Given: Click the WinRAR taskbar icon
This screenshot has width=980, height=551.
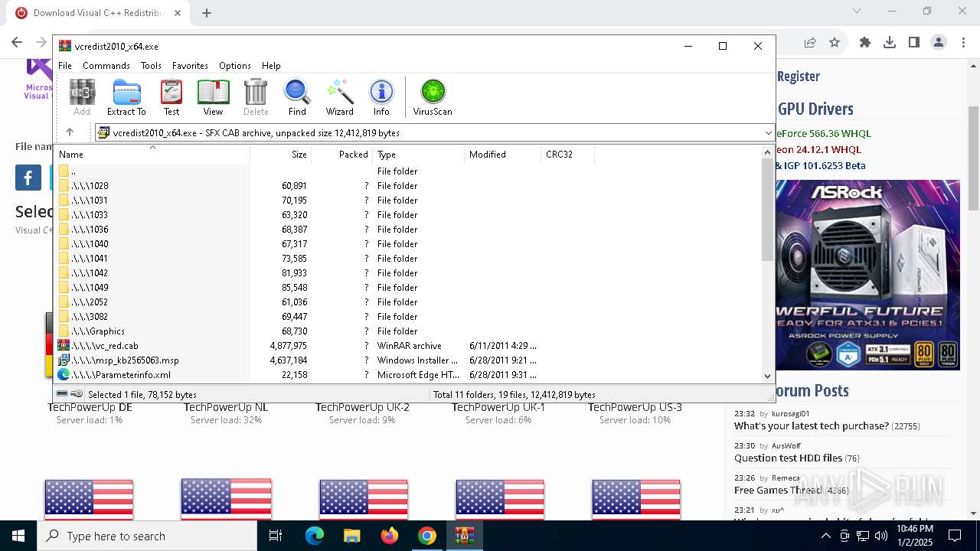Looking at the screenshot, I should [x=465, y=536].
